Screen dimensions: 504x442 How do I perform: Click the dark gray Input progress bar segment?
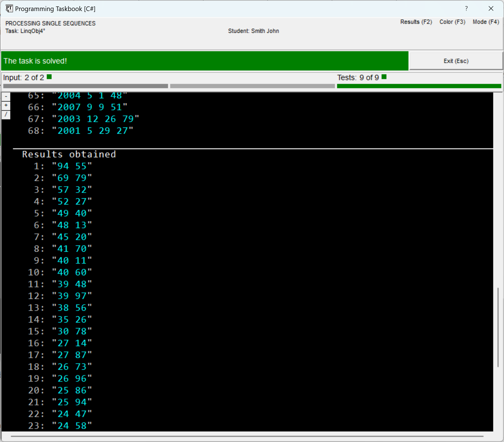pos(86,86)
